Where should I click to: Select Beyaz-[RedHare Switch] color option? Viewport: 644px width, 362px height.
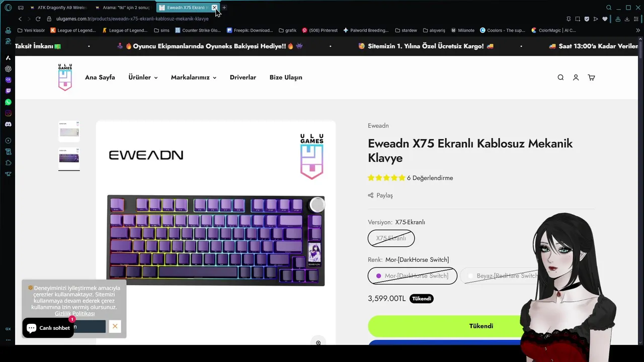503,276
